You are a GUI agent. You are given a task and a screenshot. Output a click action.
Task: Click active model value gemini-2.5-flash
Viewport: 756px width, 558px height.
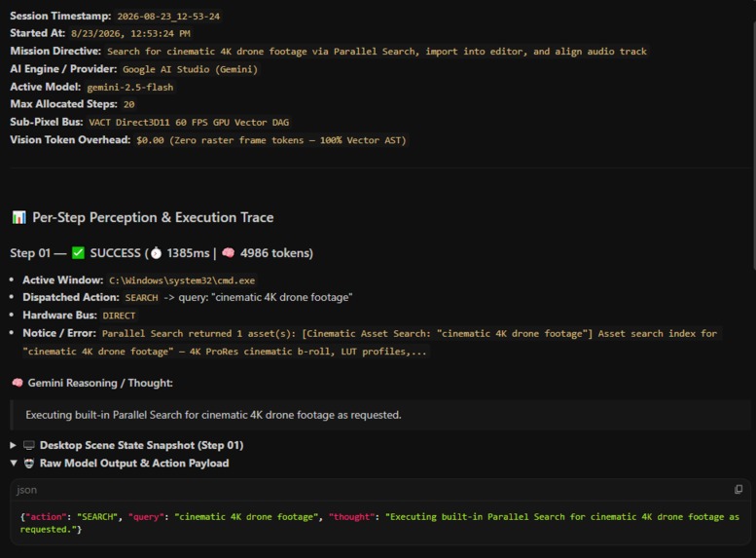click(129, 88)
